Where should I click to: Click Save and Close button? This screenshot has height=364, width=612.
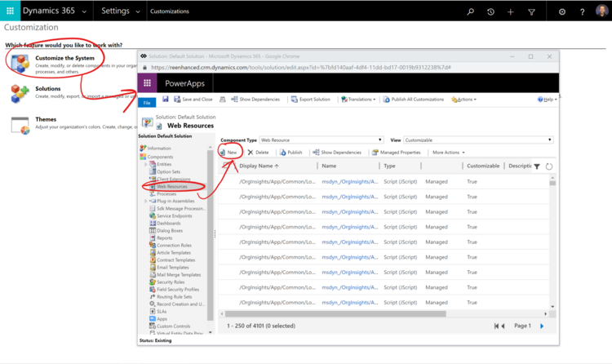click(193, 100)
